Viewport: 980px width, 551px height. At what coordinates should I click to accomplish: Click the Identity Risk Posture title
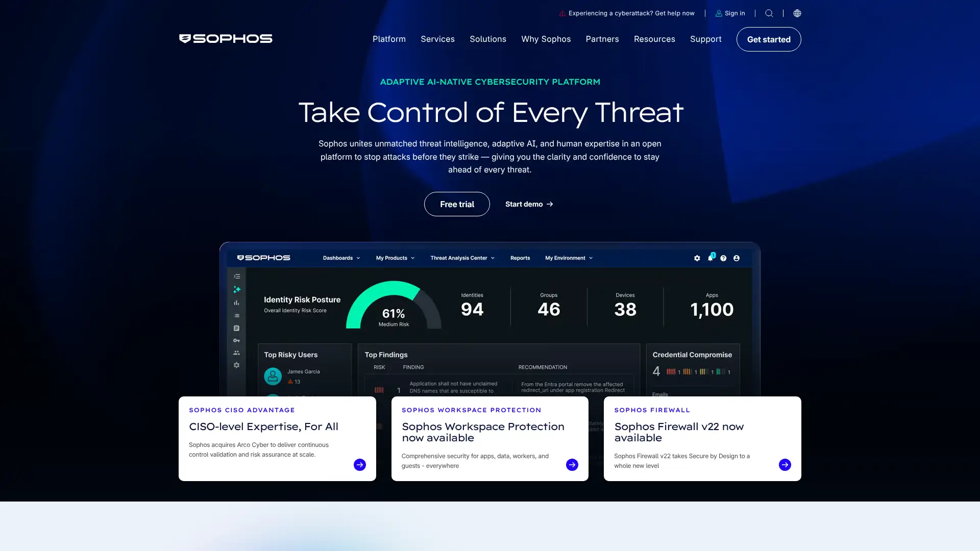(302, 300)
